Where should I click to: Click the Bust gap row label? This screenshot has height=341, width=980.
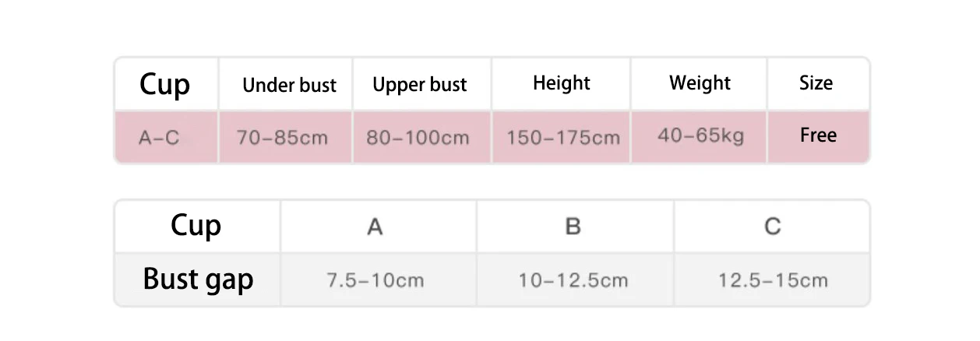[198, 279]
